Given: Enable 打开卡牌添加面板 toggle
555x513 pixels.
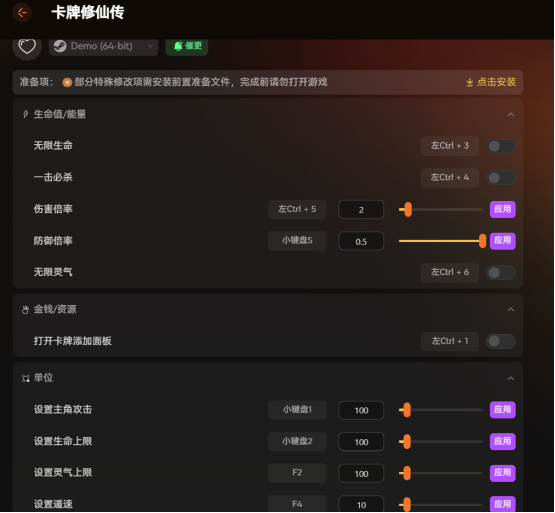Looking at the screenshot, I should click(500, 341).
